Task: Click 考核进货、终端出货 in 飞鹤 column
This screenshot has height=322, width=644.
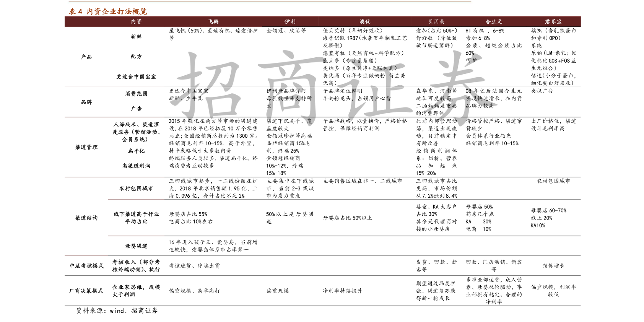Action: (194, 265)
